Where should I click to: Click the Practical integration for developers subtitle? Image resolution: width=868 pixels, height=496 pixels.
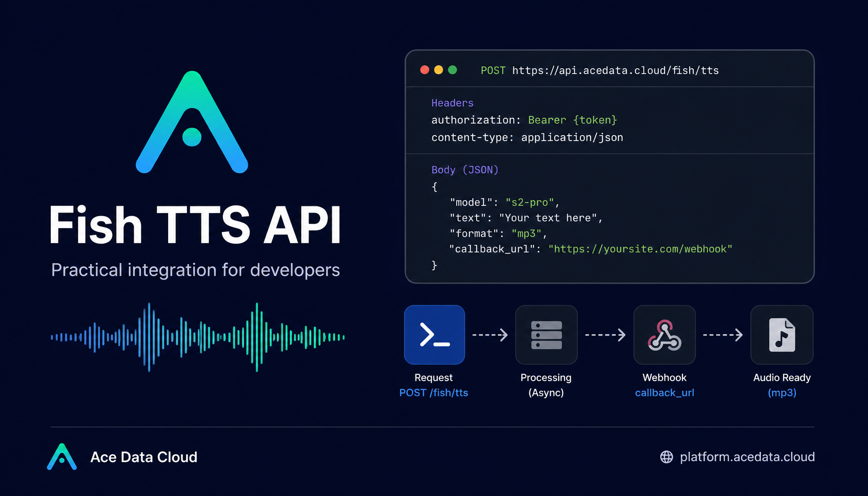coord(196,270)
